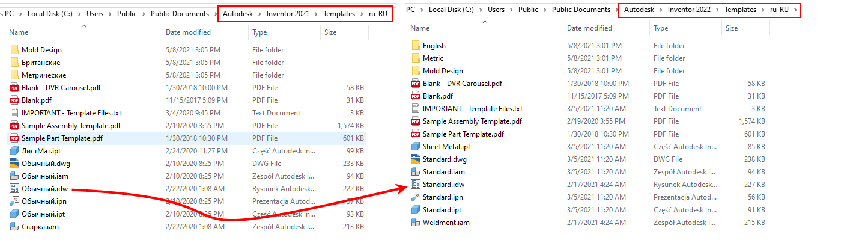Click the Weldment.iam file name
868x243 pixels.
[x=446, y=223]
